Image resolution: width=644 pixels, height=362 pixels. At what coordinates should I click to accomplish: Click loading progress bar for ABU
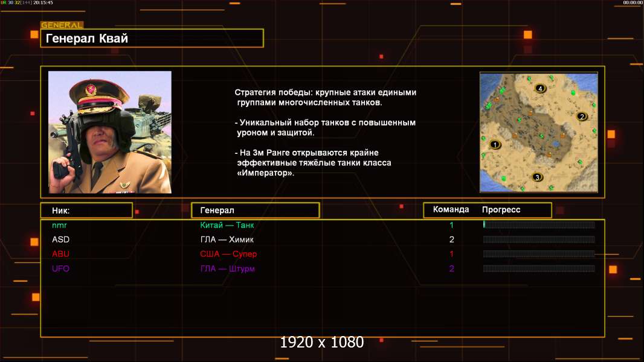click(x=539, y=254)
